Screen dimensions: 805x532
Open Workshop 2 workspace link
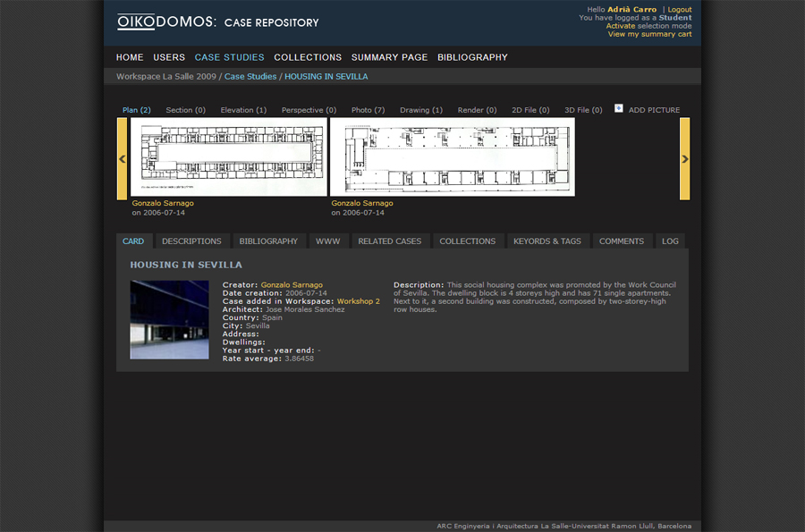click(x=358, y=301)
